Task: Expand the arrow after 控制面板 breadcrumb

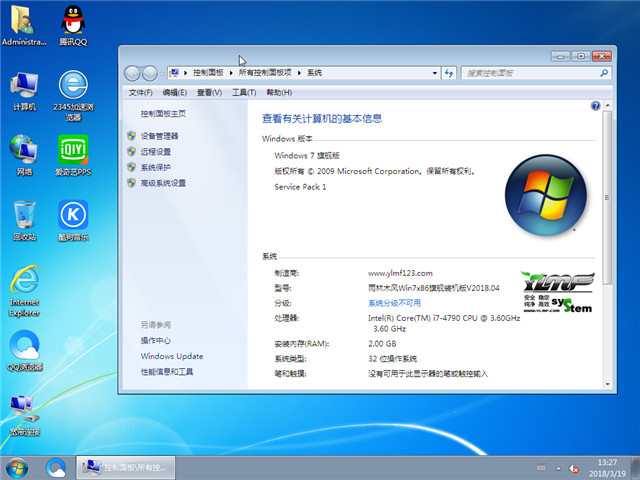Action: pyautogui.click(x=231, y=73)
